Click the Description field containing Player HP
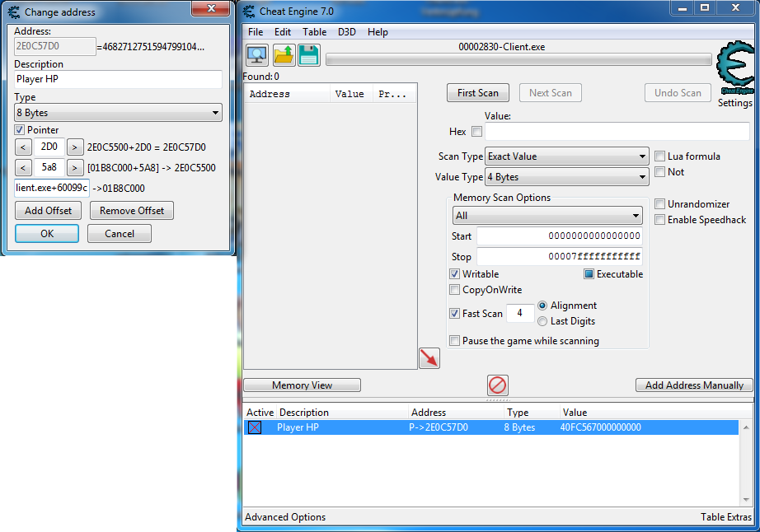The height and width of the screenshot is (532, 760). click(x=118, y=80)
